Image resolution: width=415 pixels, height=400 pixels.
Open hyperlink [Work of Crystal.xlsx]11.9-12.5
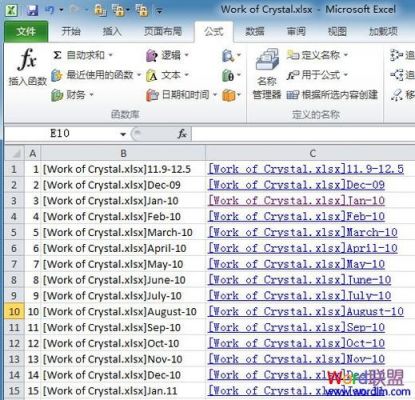[306, 169]
